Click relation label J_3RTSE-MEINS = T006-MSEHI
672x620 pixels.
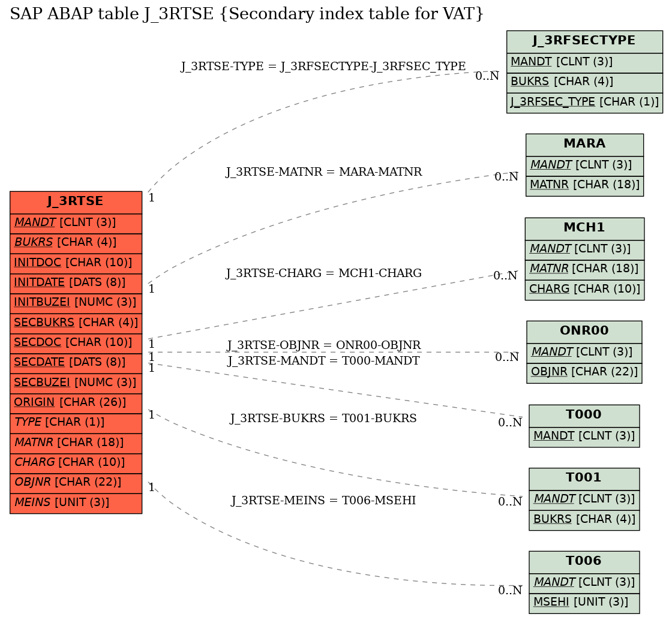tap(323, 501)
